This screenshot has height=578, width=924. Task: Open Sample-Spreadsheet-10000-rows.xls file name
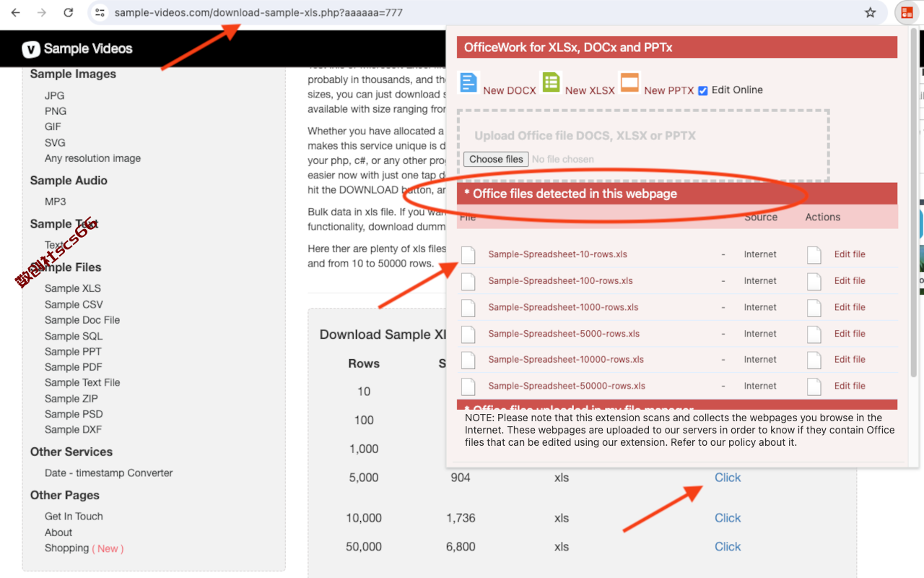566,360
